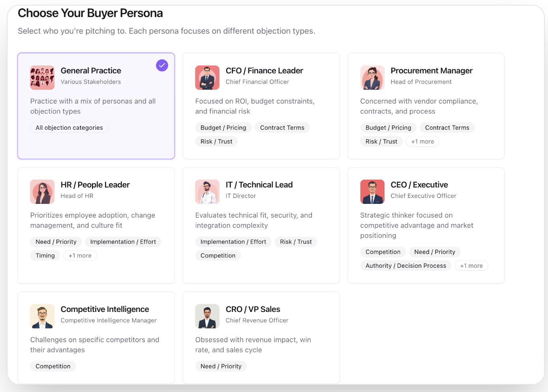
Task: Choose the IT / Technical Lead persona title
Action: click(x=259, y=185)
